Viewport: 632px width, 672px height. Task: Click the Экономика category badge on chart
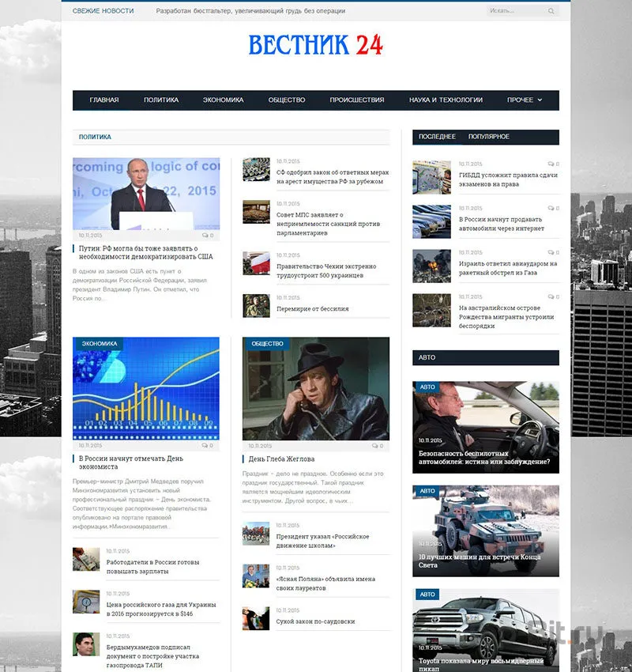point(99,344)
